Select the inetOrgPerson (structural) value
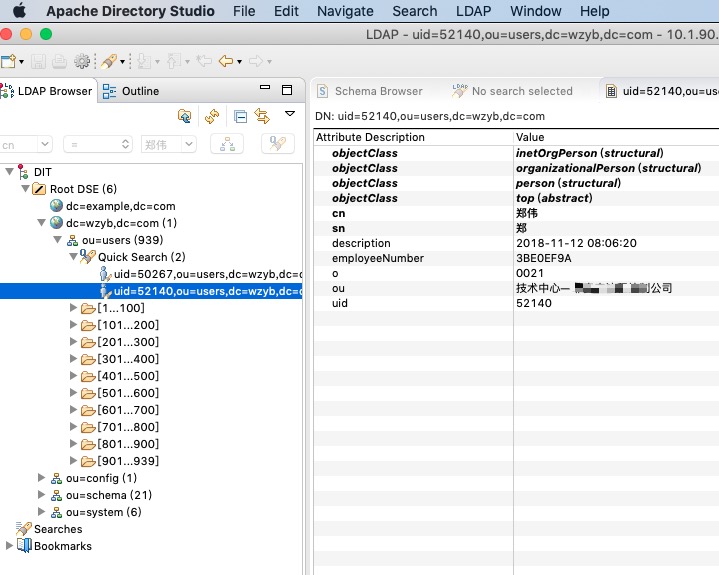The width and height of the screenshot is (719, 575). 590,153
